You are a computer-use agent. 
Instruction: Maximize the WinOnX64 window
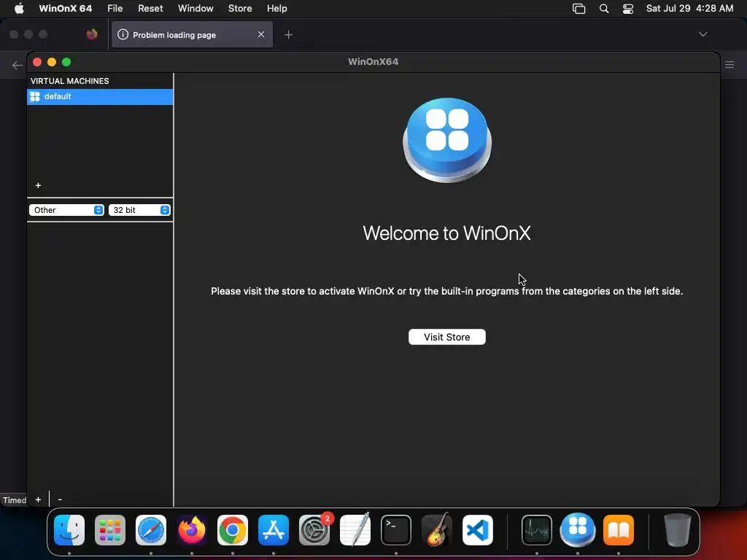click(x=66, y=62)
